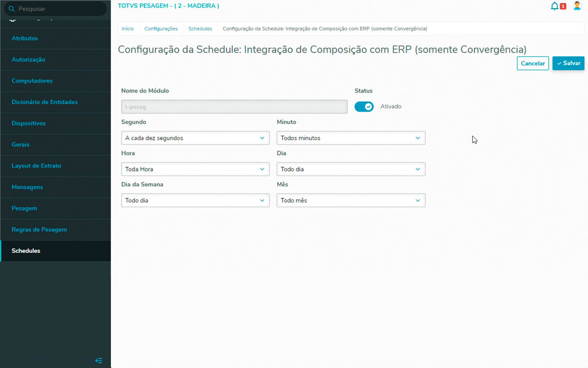The image size is (588, 368).
Task: Expand the Hora dropdown
Action: point(195,169)
